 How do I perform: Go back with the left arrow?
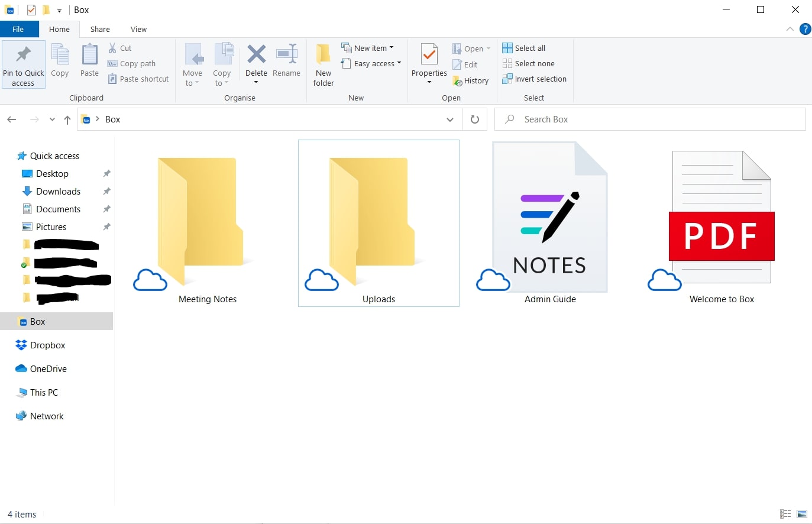(11, 119)
